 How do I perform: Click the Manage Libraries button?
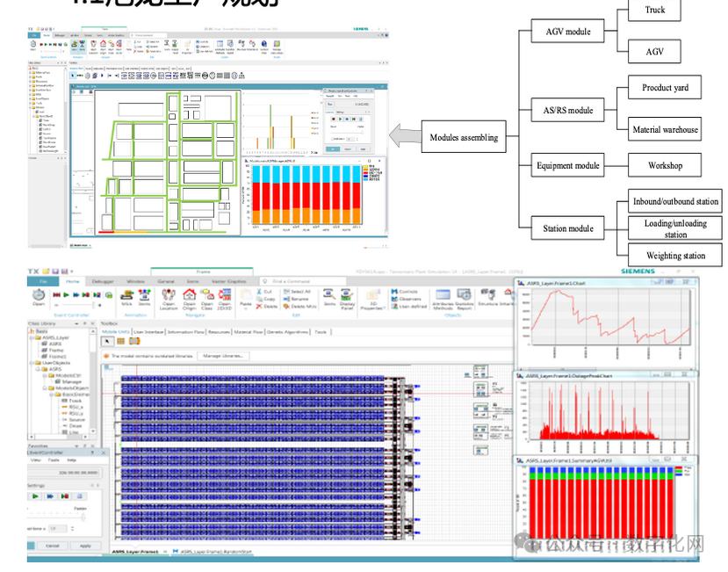point(221,356)
